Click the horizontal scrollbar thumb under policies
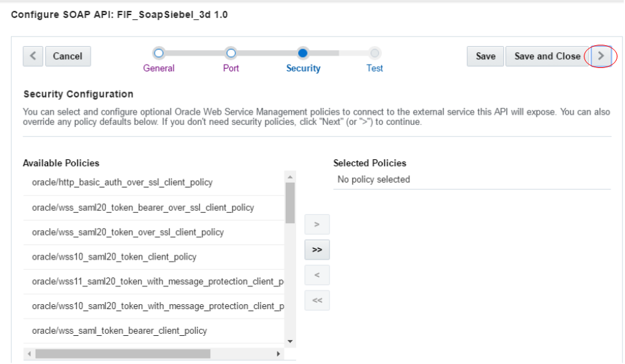Screen dimensions: 625x364 (x=123, y=354)
